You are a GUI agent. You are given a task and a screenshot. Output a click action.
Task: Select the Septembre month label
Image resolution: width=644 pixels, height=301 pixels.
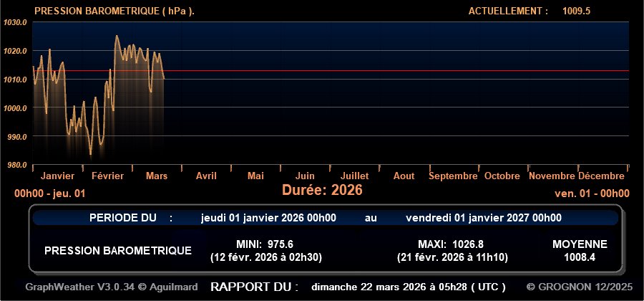click(x=453, y=176)
